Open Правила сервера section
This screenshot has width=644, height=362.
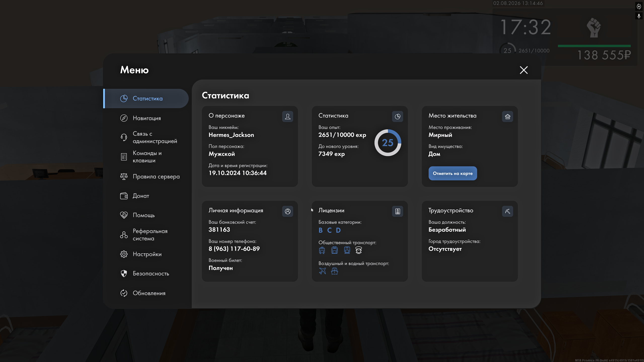(x=146, y=176)
